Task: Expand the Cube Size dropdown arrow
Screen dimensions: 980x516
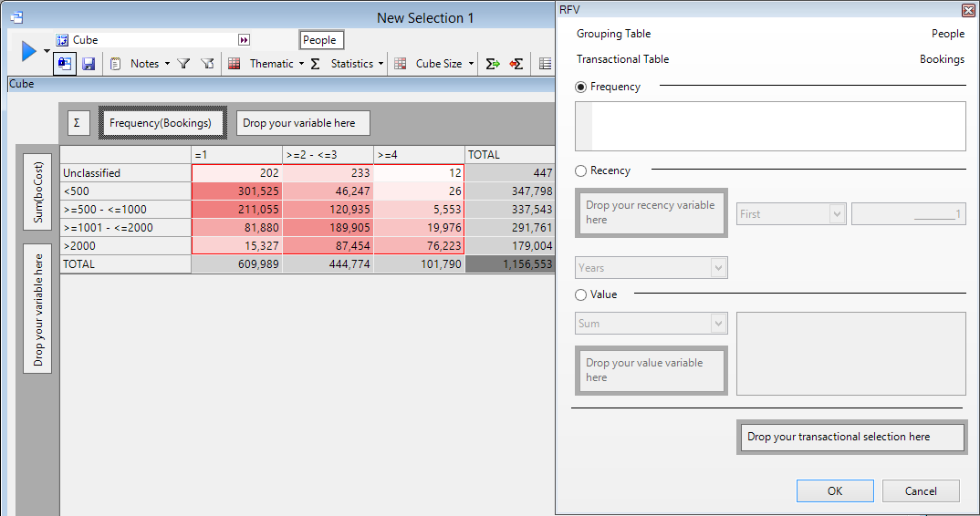Action: (x=471, y=64)
